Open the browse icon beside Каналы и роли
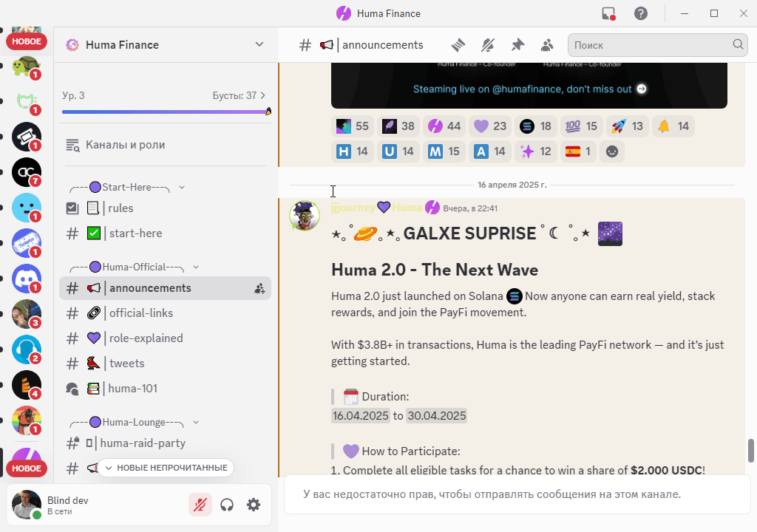The width and height of the screenshot is (757, 532). (x=73, y=145)
